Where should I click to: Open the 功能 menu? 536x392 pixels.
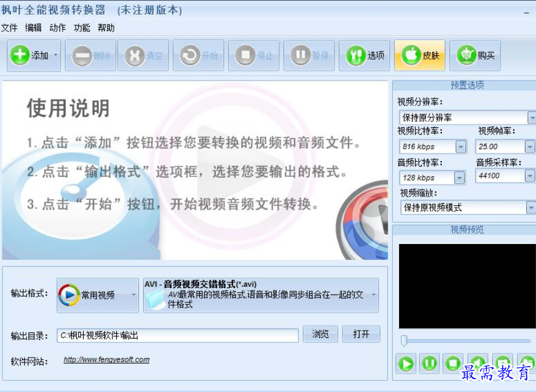[82, 28]
